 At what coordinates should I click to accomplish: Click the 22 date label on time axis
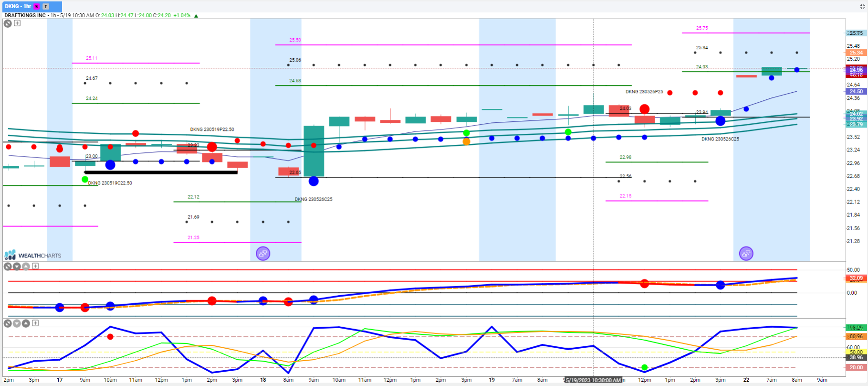746,380
